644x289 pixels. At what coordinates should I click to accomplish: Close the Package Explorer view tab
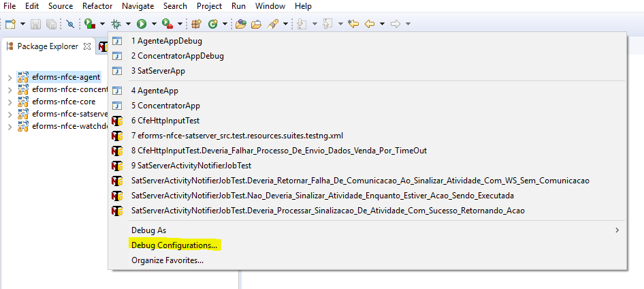click(87, 46)
